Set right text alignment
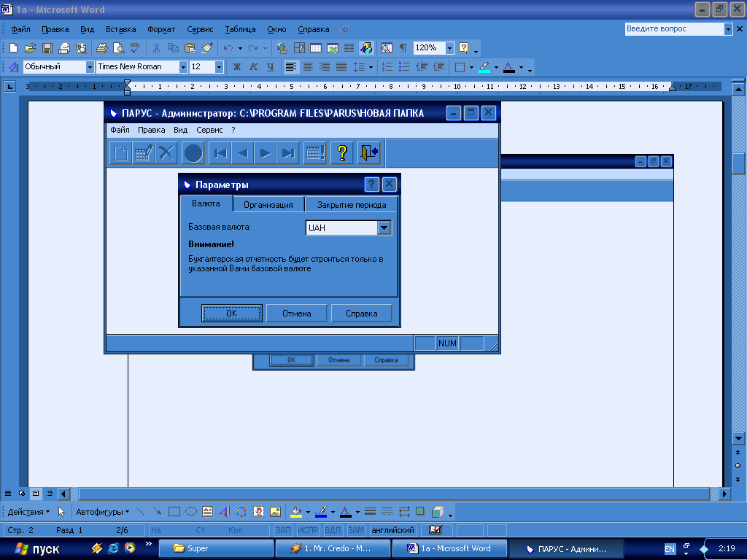Screen dimensions: 747x560 [x=325, y=66]
